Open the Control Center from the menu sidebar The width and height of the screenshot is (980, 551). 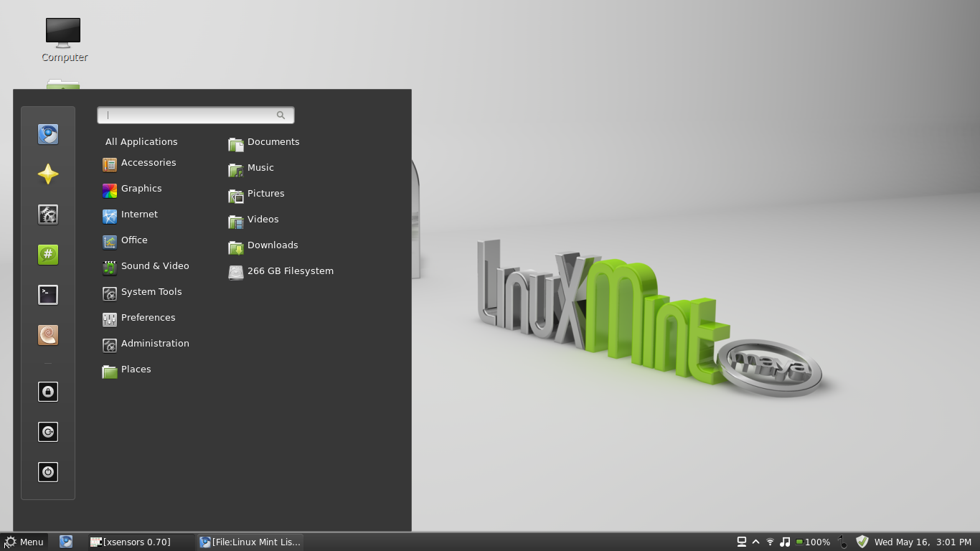click(48, 215)
